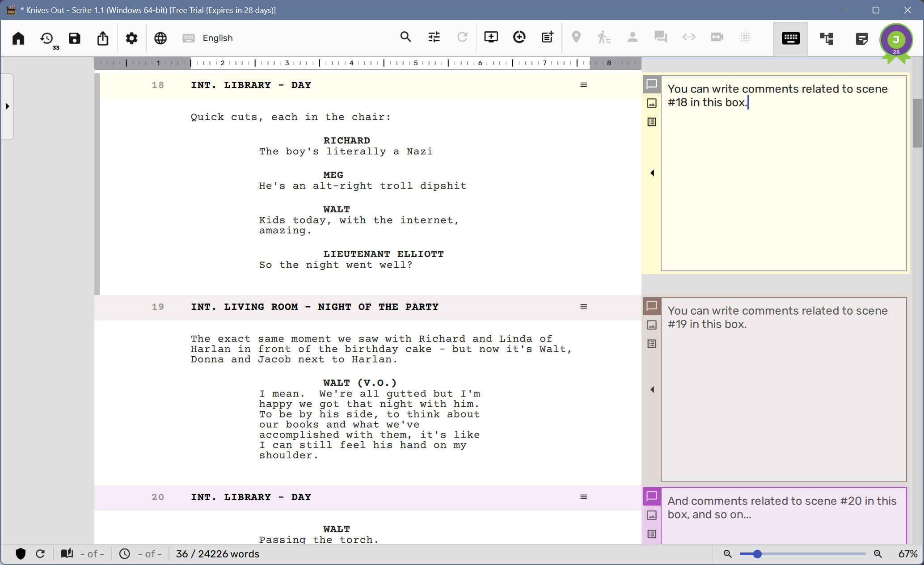Toggle the shield lock icon in status bar
This screenshot has width=924, height=565.
click(21, 554)
